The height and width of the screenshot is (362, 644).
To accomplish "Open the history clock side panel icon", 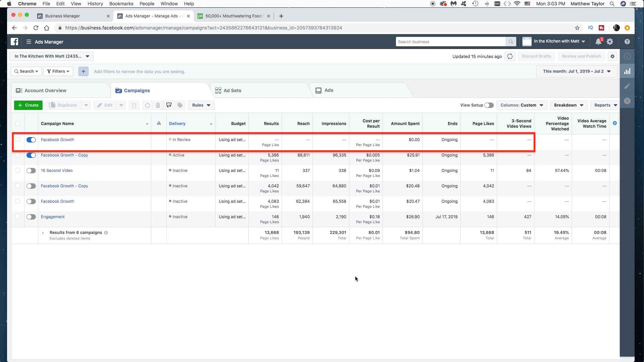I will [627, 101].
